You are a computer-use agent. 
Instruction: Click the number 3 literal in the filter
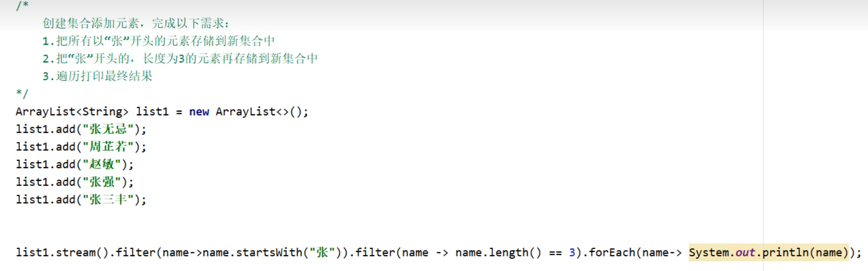[x=572, y=253]
